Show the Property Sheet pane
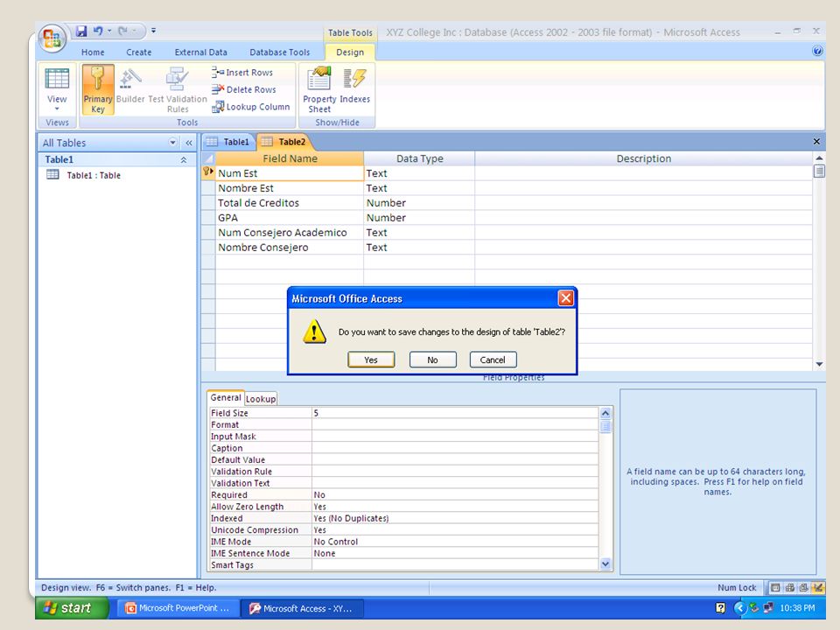 click(x=319, y=89)
